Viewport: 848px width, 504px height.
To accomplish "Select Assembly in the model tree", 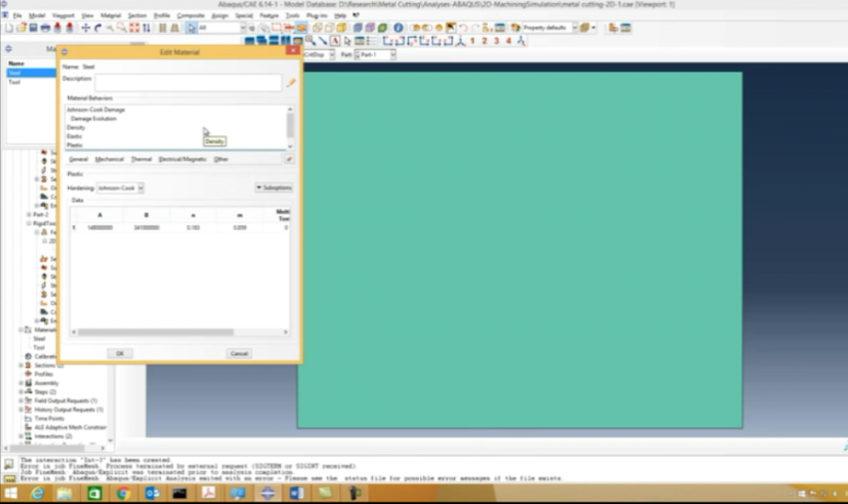I will pos(46,382).
